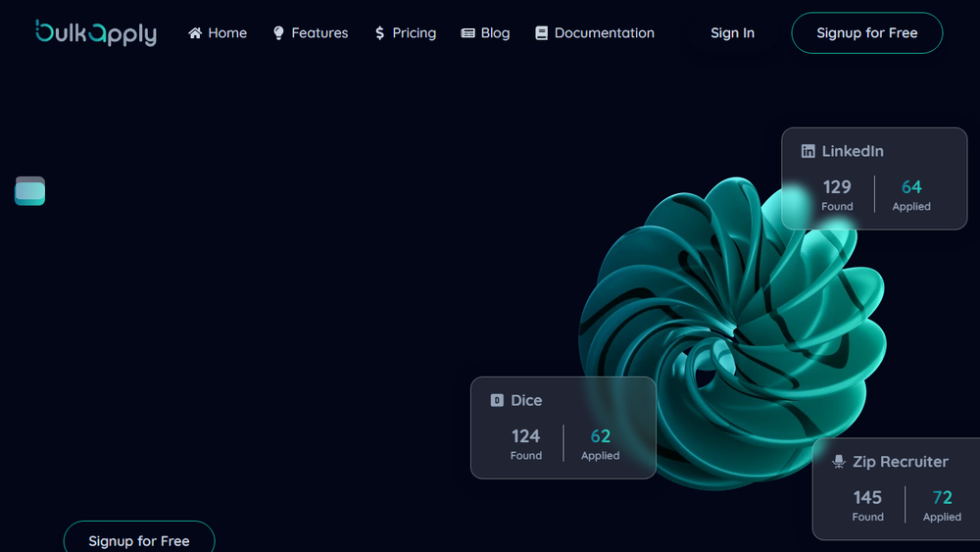Click the Pricing dollar sign icon
Screen dimensions: 980x552
[379, 33]
